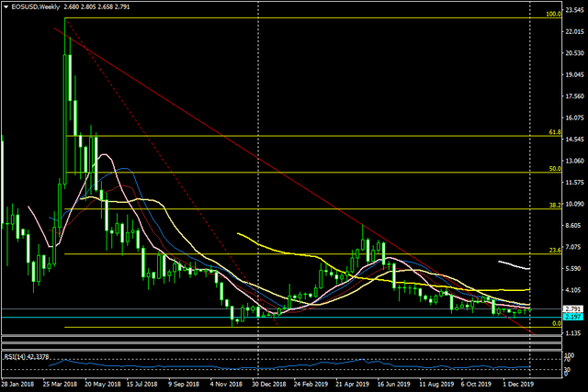The image size is (588, 392).
Task: Click the 11 Aug 2019 date label
Action: coord(436,384)
